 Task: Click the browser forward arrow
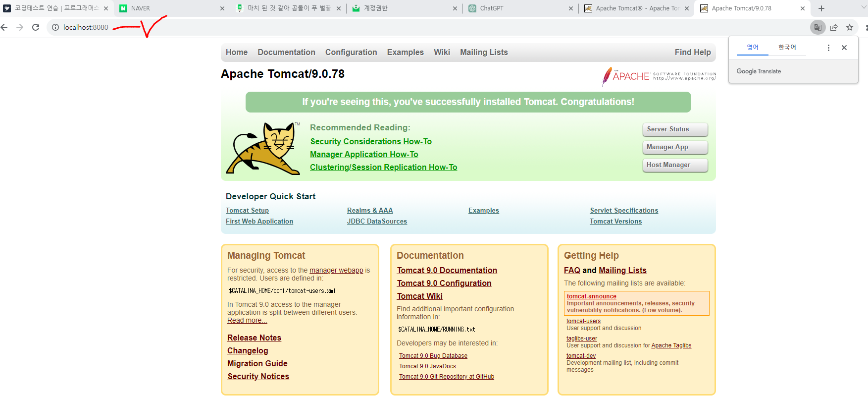click(20, 27)
